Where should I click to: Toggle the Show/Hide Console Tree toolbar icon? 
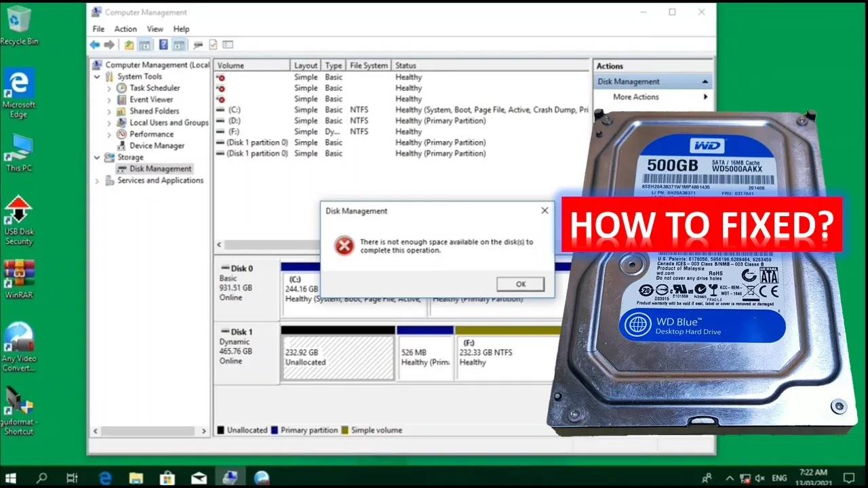[144, 45]
